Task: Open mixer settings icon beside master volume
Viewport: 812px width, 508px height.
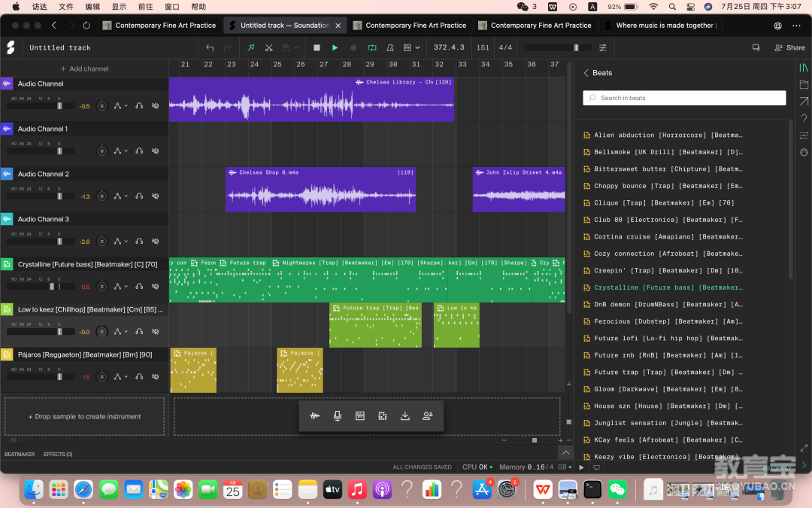Action: [603, 47]
